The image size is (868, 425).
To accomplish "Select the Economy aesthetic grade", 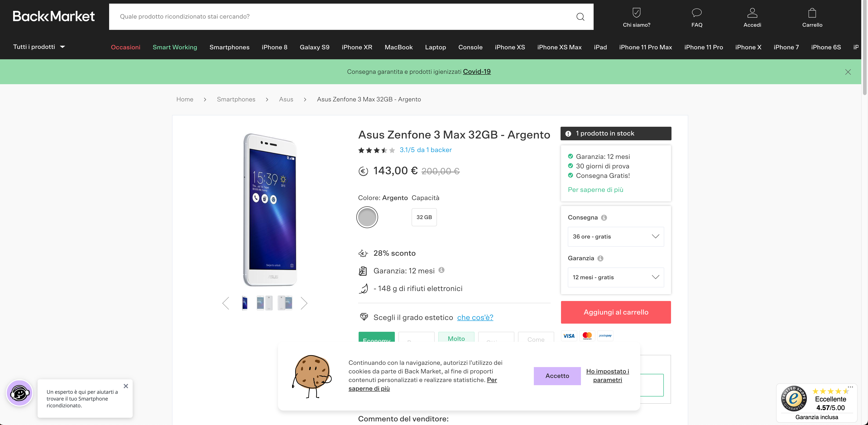I will pos(376,337).
